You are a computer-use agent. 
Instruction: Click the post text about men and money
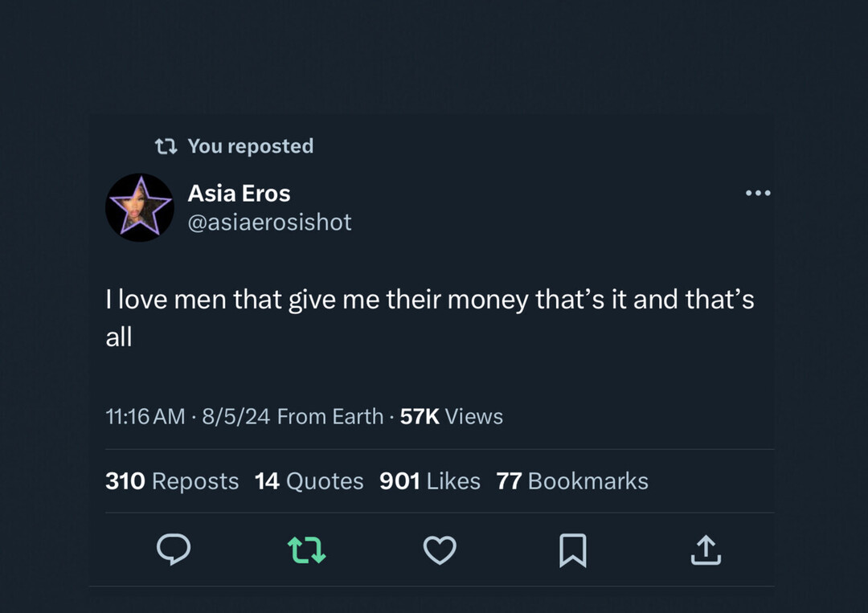click(x=430, y=300)
